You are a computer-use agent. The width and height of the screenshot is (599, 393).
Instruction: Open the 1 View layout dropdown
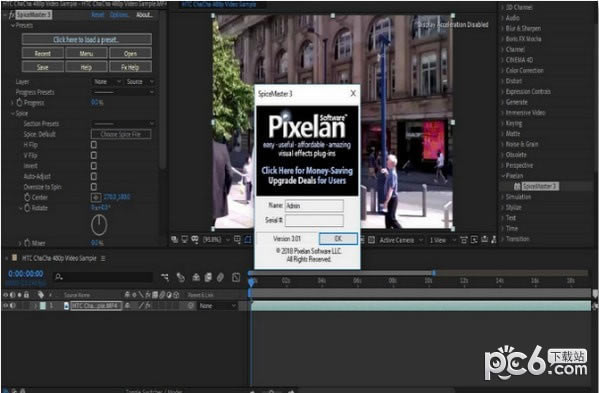coord(442,240)
